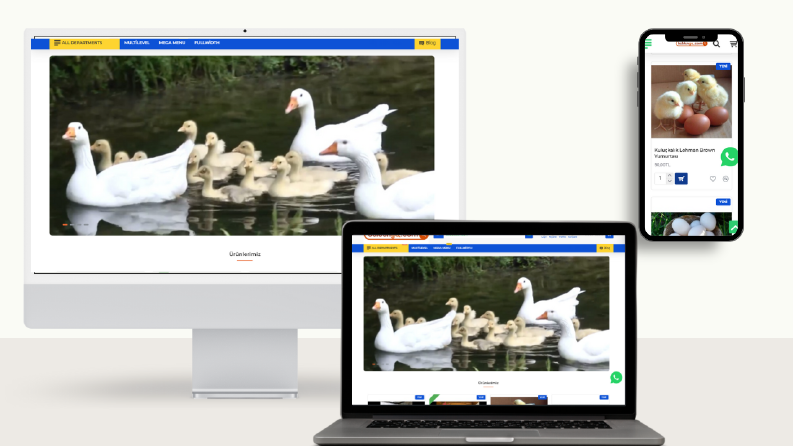Open the MEGA MENU item on the desktop monitor
Screen dimensions: 793x446
coord(172,43)
